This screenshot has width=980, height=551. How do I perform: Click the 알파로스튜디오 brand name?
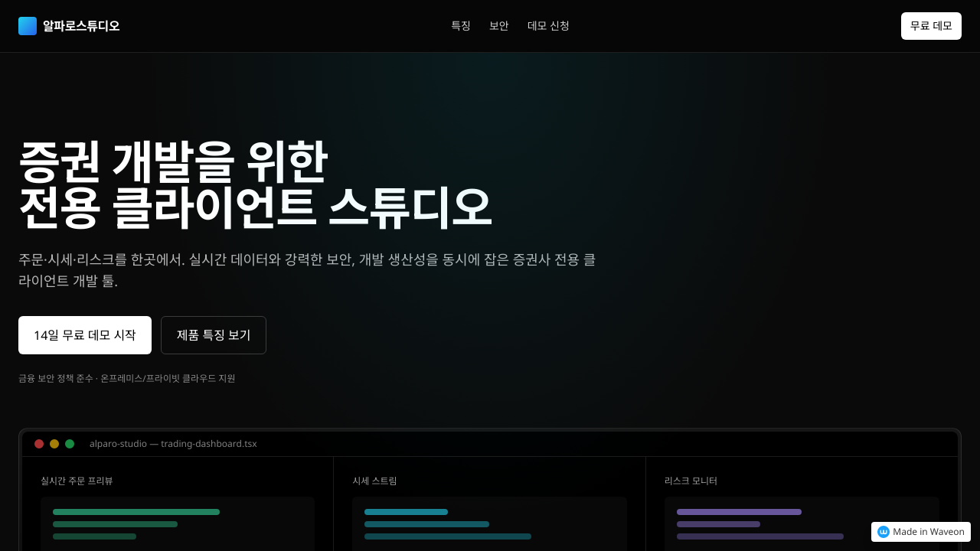click(x=81, y=26)
